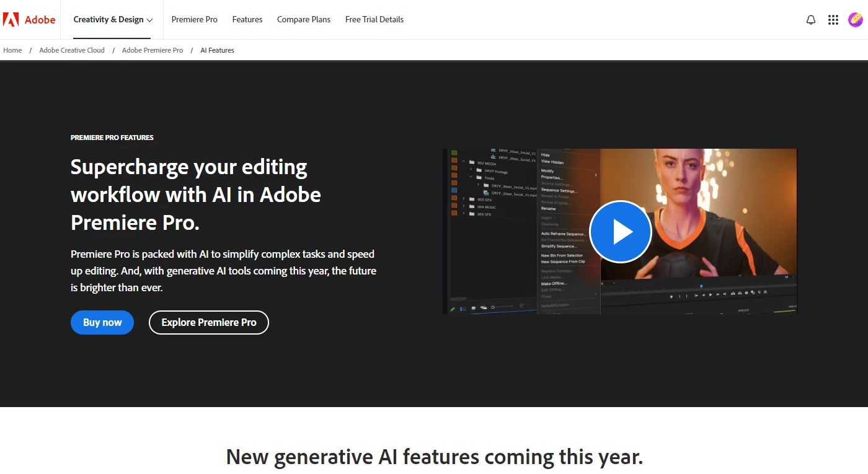Go to Home breadcrumb

[x=12, y=50]
